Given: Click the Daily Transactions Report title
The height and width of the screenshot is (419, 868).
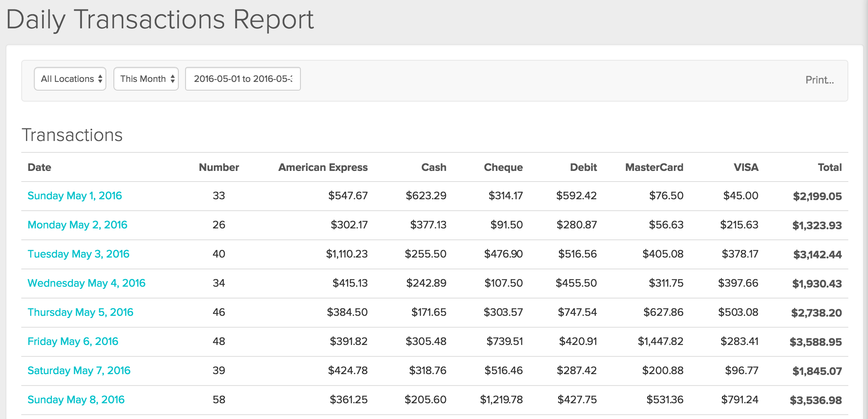Looking at the screenshot, I should point(160,19).
